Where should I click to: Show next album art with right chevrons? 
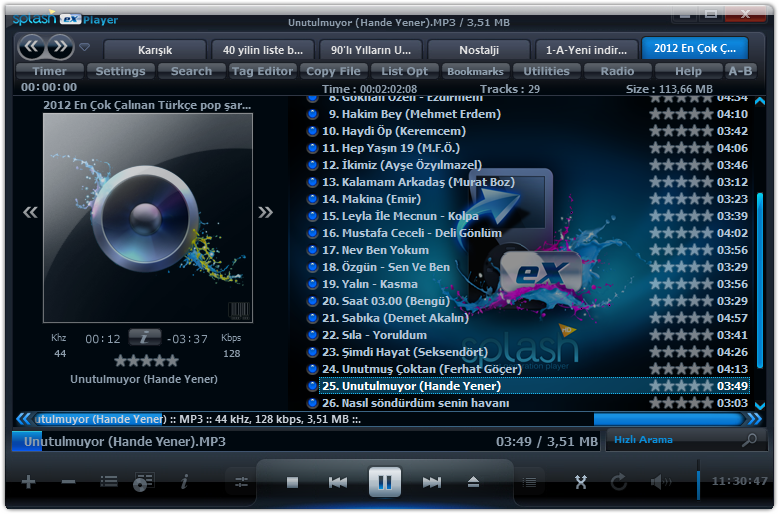click(x=266, y=213)
